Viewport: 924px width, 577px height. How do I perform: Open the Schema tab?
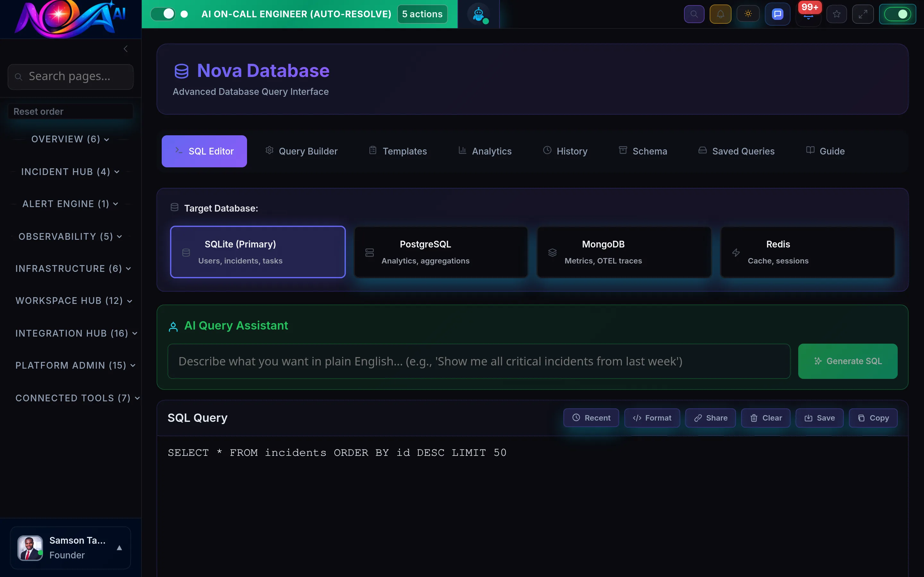[643, 151]
